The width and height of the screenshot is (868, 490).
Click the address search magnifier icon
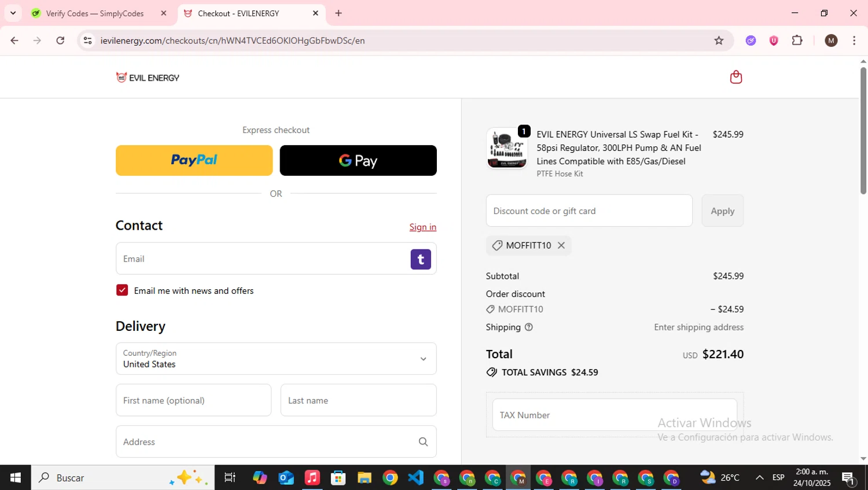[x=423, y=442]
